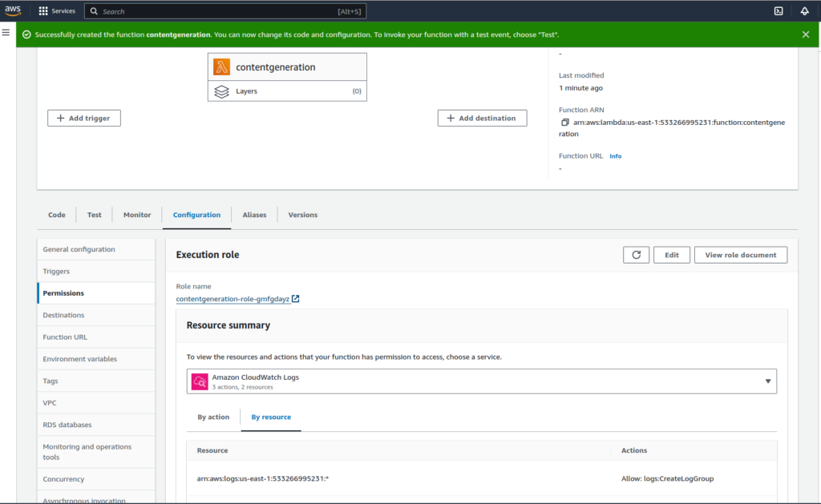Click the Edit execution role button
821x504 pixels.
pyautogui.click(x=672, y=255)
